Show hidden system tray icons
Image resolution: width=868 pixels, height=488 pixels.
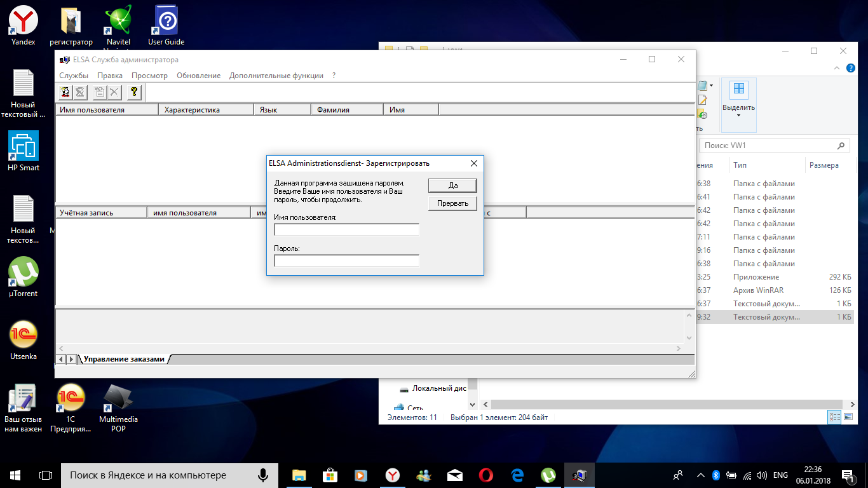(700, 475)
